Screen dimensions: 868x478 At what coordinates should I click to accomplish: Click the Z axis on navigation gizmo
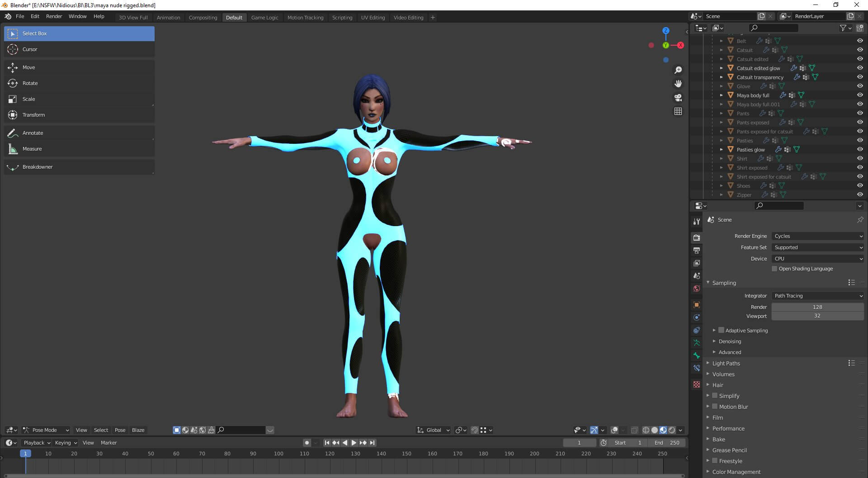point(665,31)
